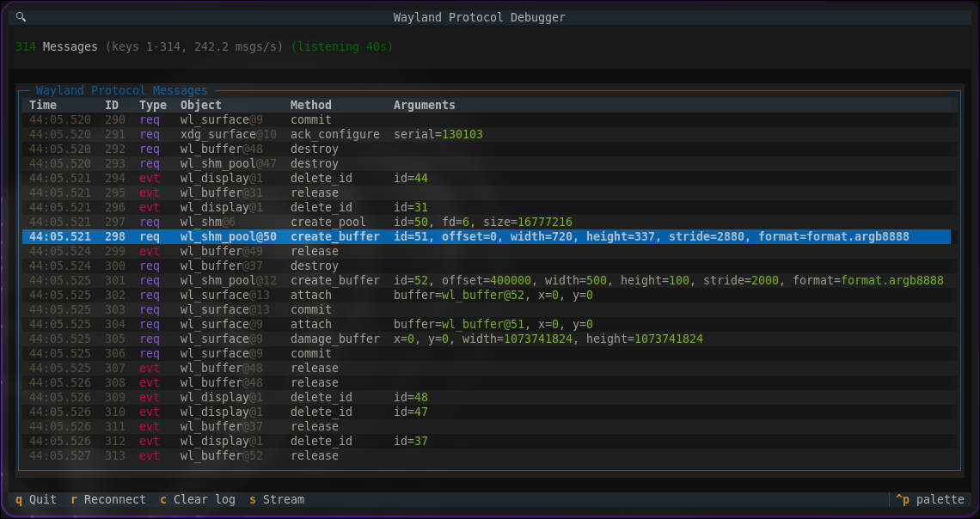Click the search magnifier icon in header
Image resolution: width=980 pixels, height=519 pixels.
click(21, 17)
